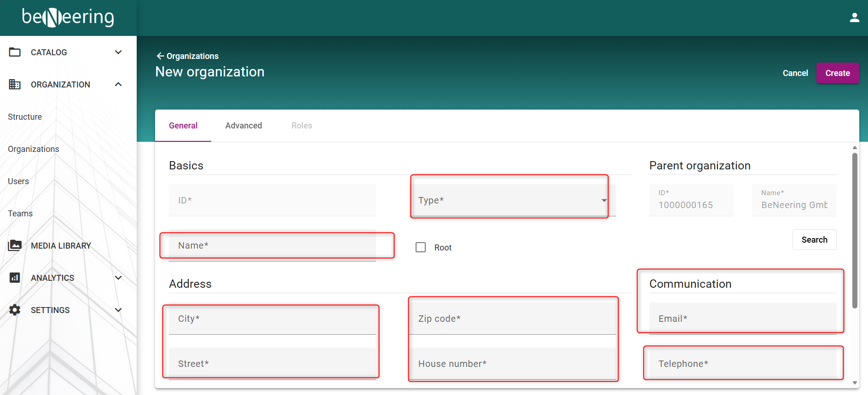Image resolution: width=868 pixels, height=395 pixels.
Task: Collapse the Organization menu chevron
Action: click(x=118, y=84)
